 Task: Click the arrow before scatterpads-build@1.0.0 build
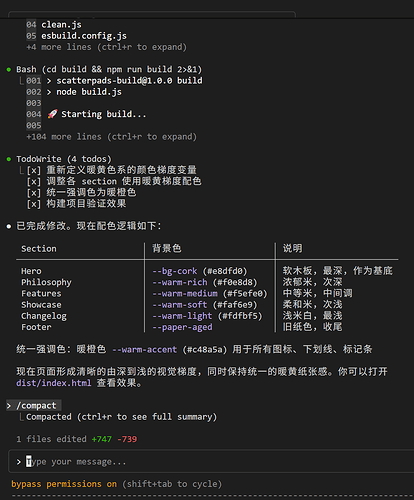pos(49,81)
